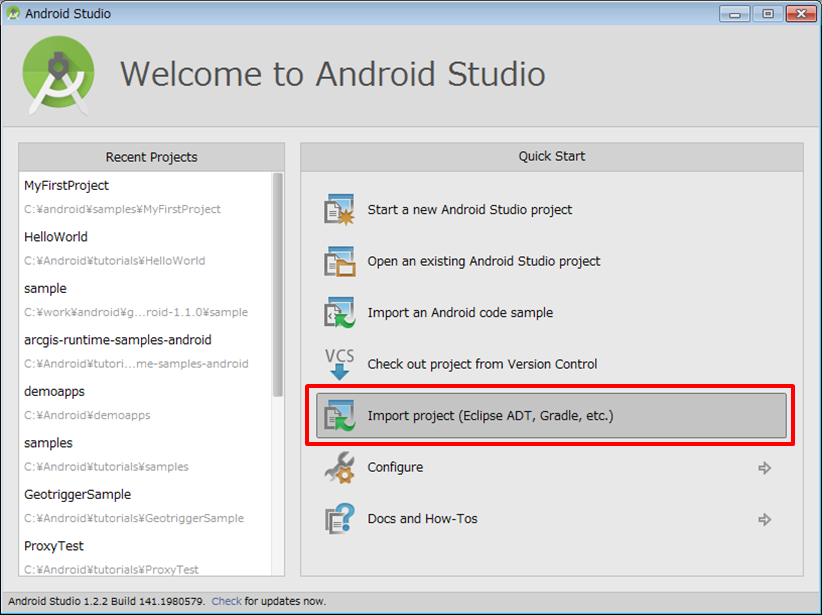Minimize the Android Studio window

tap(735, 14)
